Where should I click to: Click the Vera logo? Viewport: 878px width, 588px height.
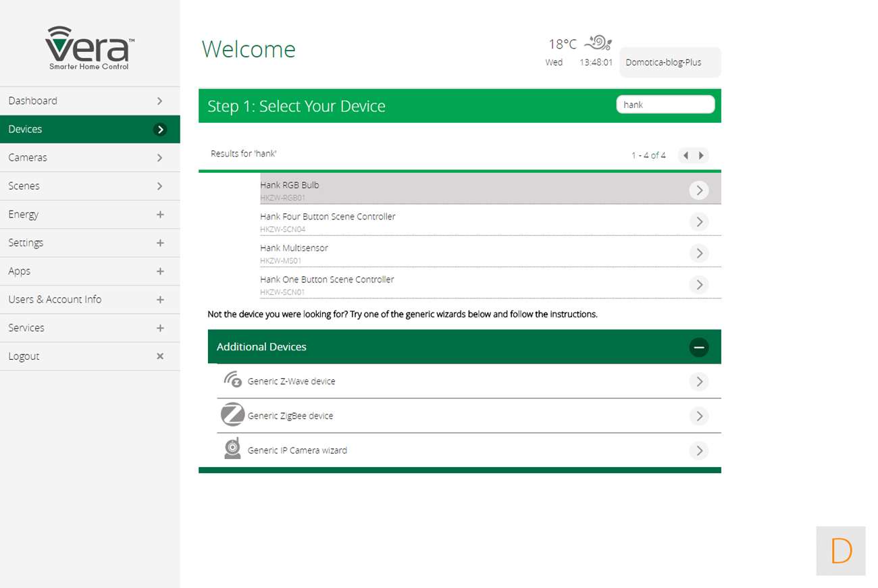(90, 48)
